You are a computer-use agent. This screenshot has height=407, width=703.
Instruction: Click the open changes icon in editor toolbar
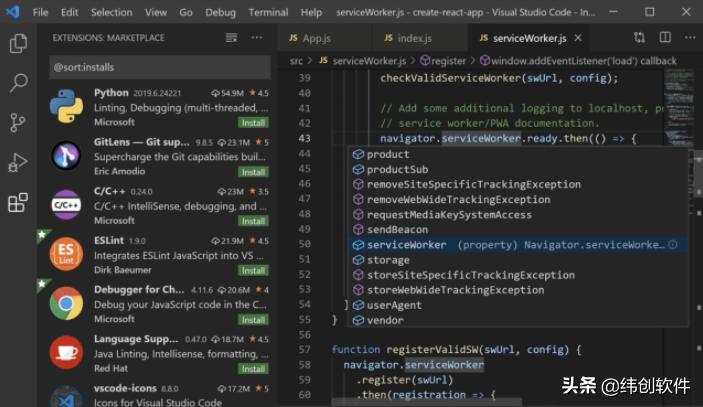tap(640, 38)
